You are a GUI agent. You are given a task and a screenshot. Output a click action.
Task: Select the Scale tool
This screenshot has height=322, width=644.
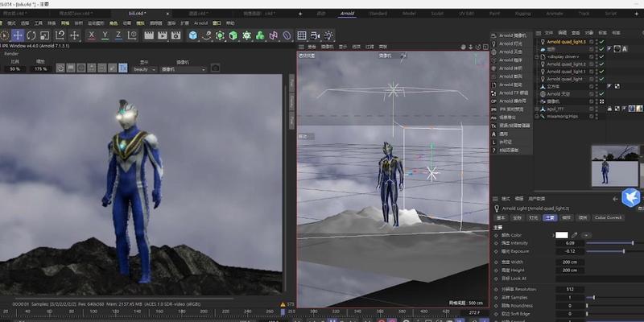coord(45,35)
